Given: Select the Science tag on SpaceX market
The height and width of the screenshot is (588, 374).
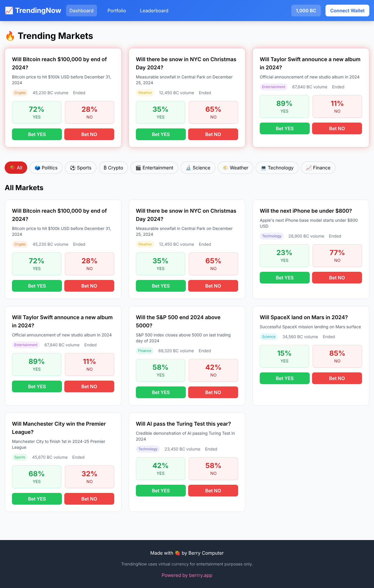Looking at the screenshot, I should pos(268,337).
